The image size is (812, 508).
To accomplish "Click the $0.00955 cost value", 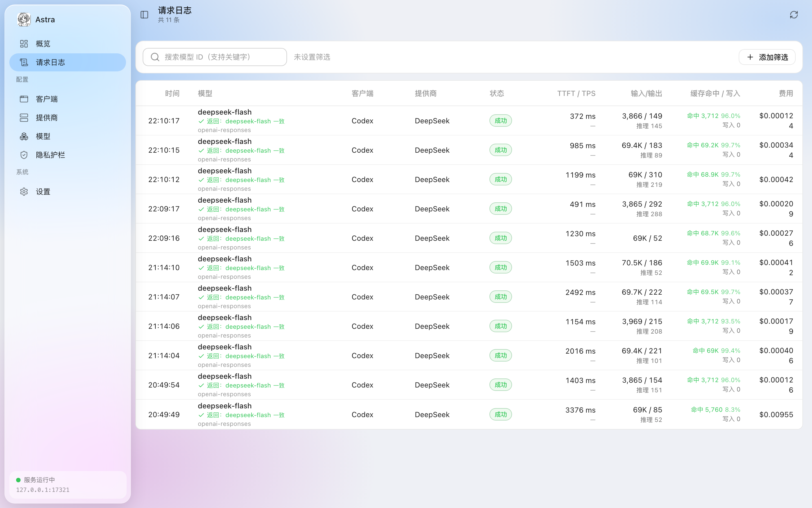I will (776, 415).
